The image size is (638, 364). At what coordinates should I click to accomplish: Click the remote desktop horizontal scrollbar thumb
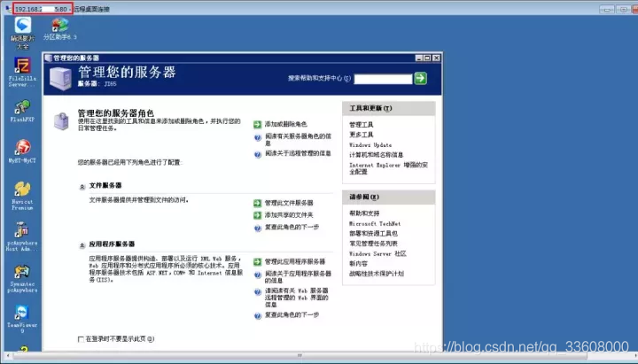coord(300,355)
